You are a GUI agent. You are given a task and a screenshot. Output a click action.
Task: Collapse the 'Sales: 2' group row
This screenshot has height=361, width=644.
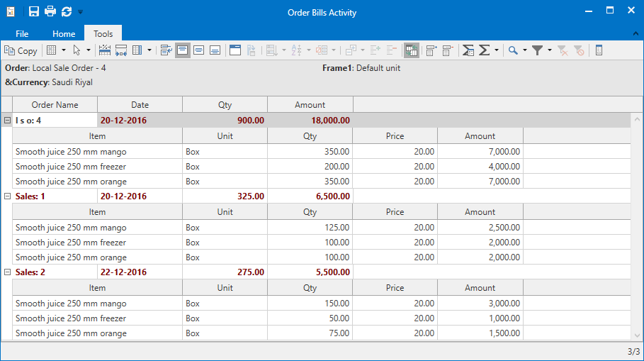(7, 272)
